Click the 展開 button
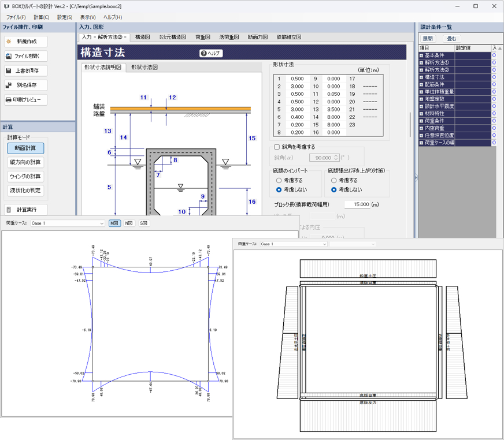 pos(428,39)
